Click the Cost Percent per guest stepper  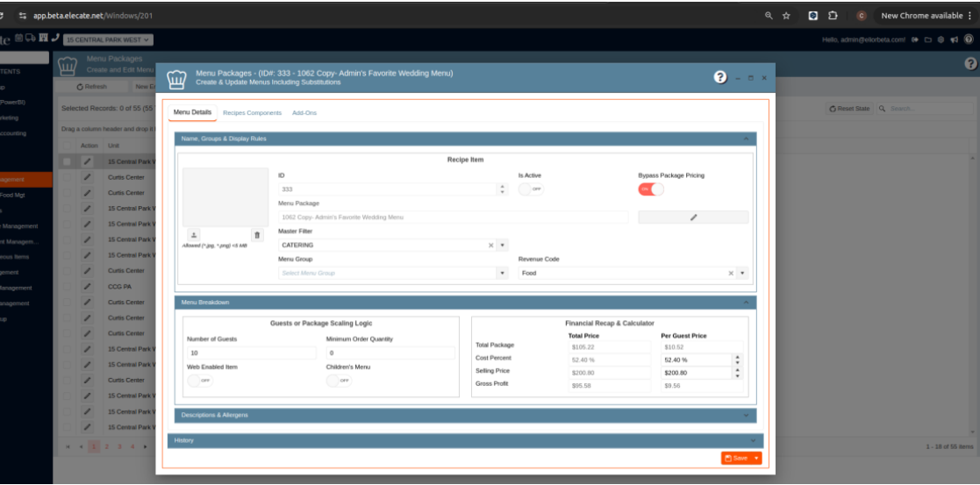(x=738, y=360)
